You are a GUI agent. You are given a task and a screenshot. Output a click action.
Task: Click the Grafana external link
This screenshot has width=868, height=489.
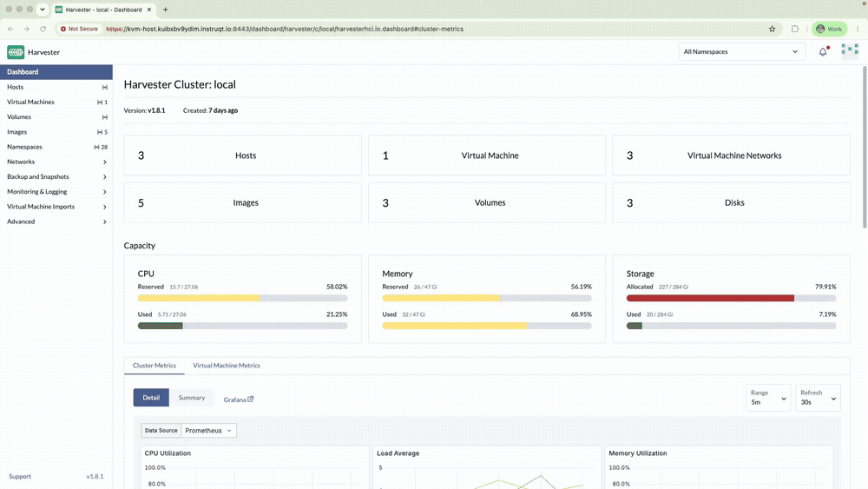tap(239, 400)
